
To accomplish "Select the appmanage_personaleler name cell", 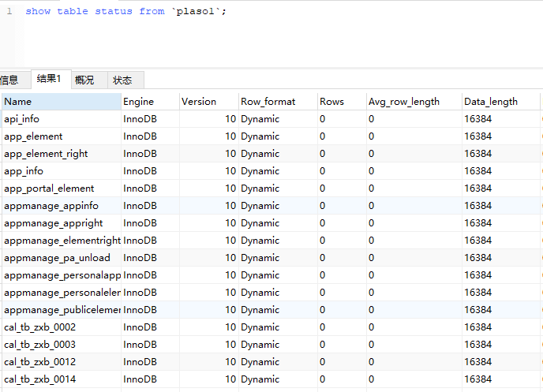I will (62, 293).
